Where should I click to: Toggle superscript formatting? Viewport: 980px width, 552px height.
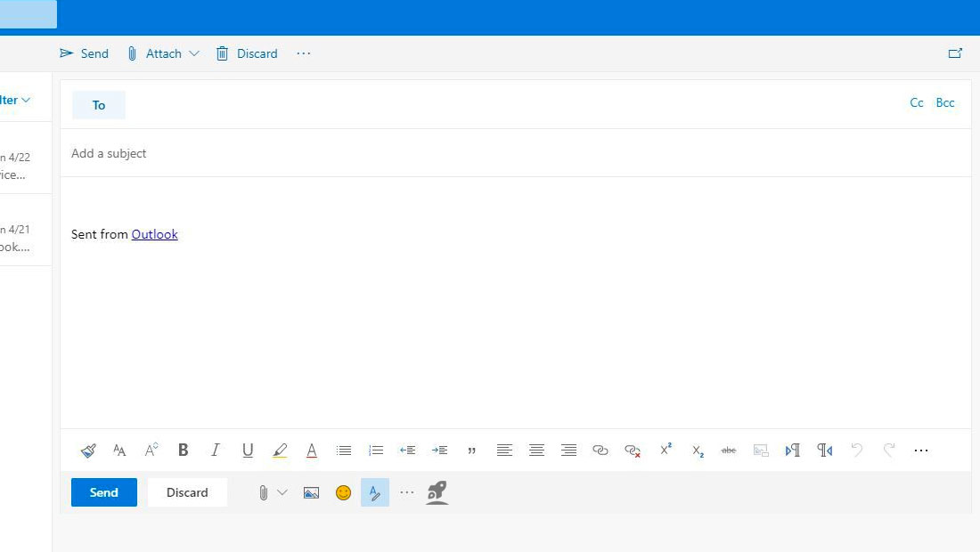666,450
